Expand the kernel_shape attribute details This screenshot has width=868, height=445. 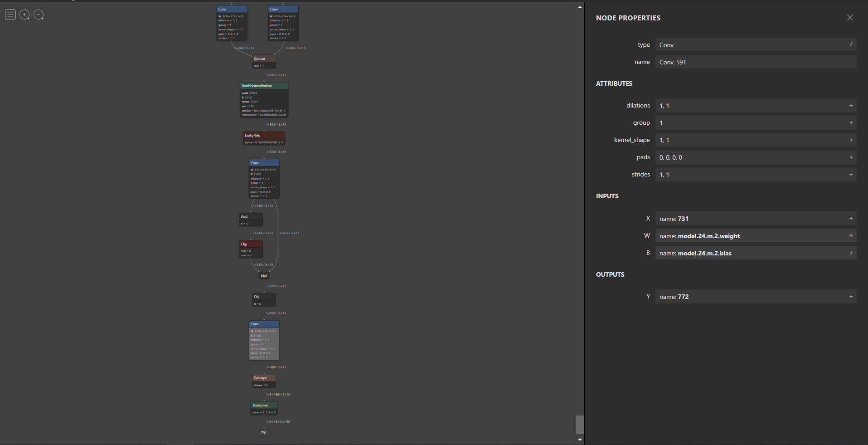click(x=851, y=140)
